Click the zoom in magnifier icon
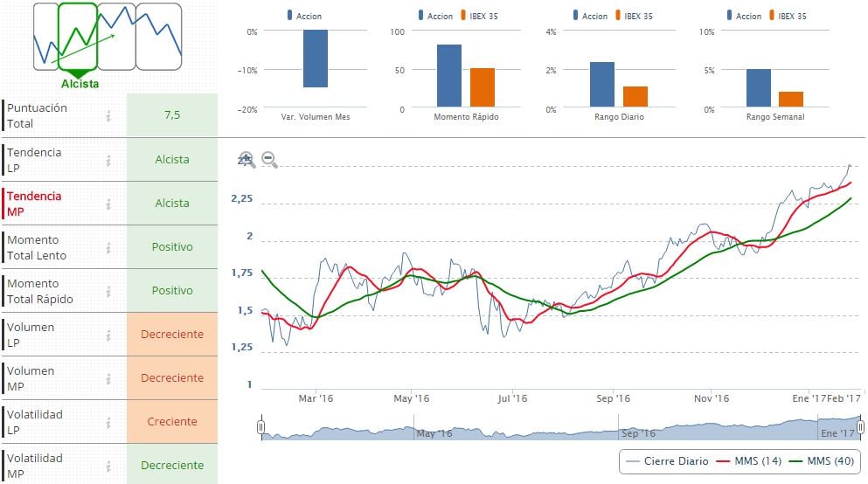The width and height of the screenshot is (868, 484). 247,160
